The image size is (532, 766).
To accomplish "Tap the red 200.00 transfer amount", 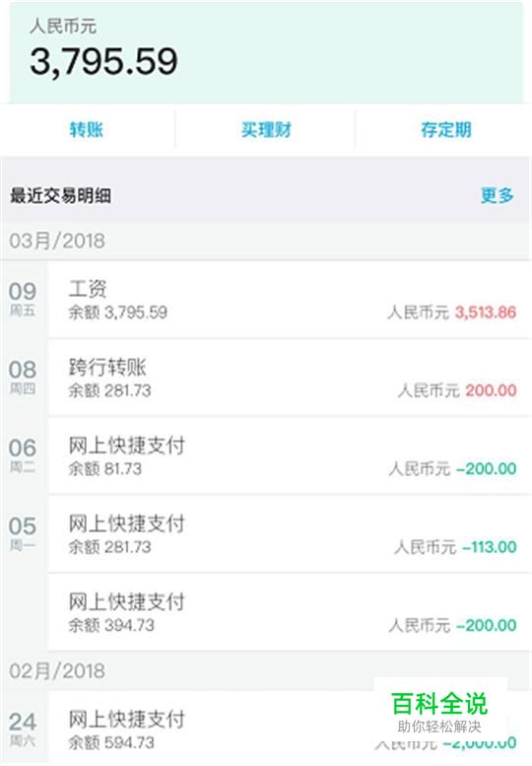I will tap(491, 390).
